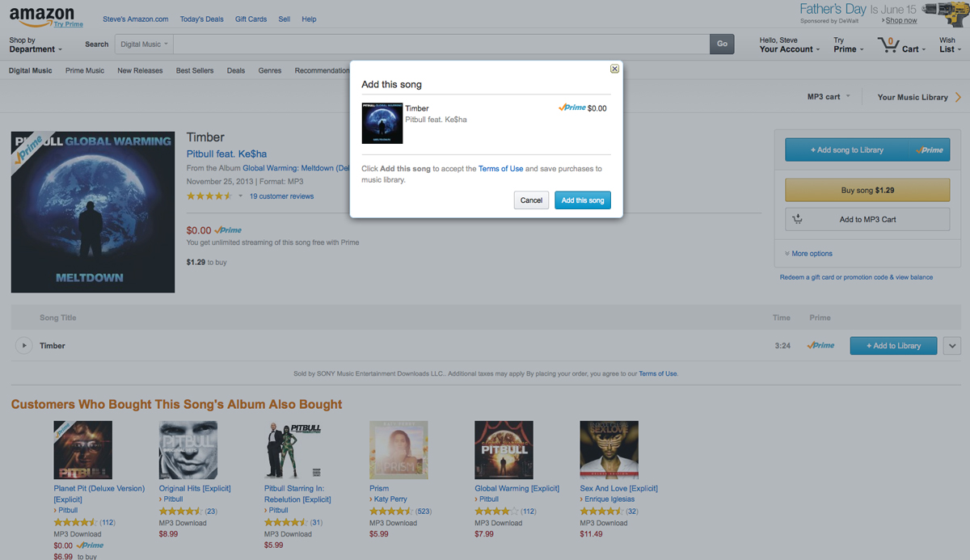970x560 pixels.
Task: Expand More options
Action: coord(808,254)
